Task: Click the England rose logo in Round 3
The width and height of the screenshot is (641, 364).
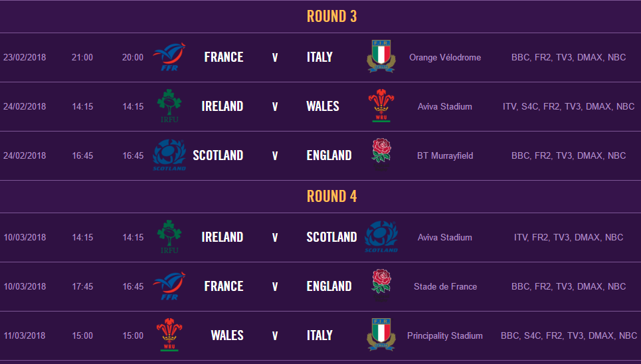Action: (381, 154)
